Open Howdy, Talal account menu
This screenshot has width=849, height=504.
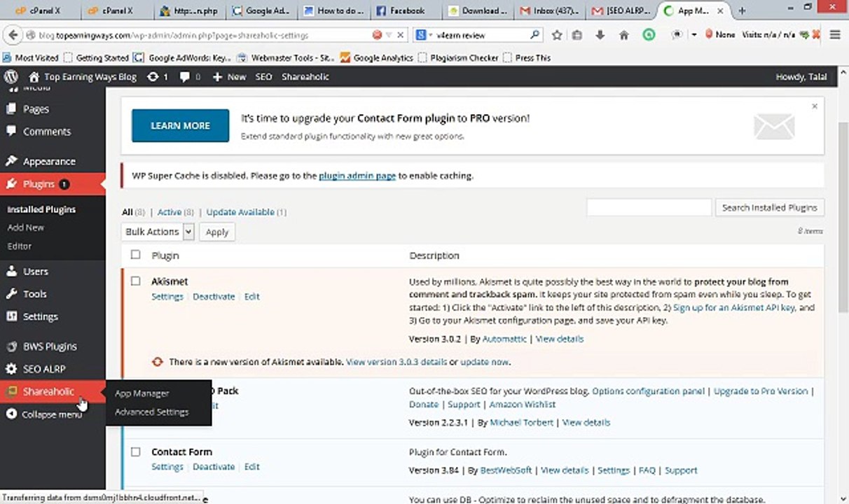pos(801,77)
